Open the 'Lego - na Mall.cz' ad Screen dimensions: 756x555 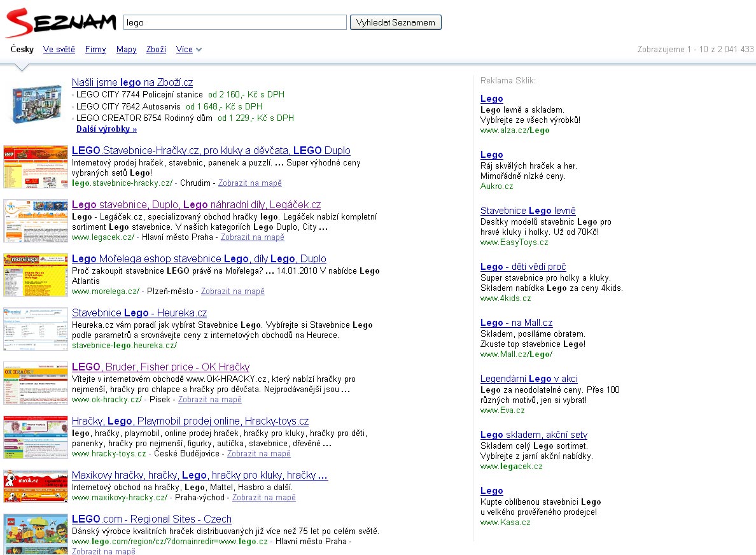pos(516,323)
